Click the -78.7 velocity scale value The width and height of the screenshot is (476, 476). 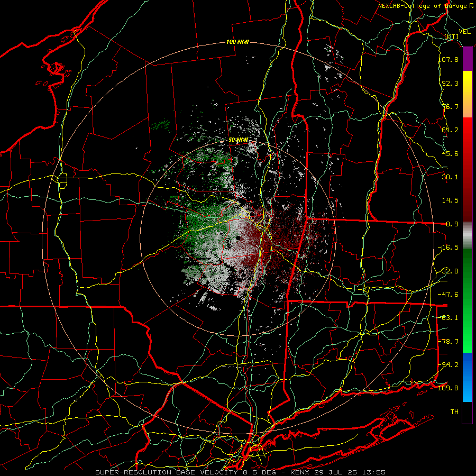click(448, 342)
